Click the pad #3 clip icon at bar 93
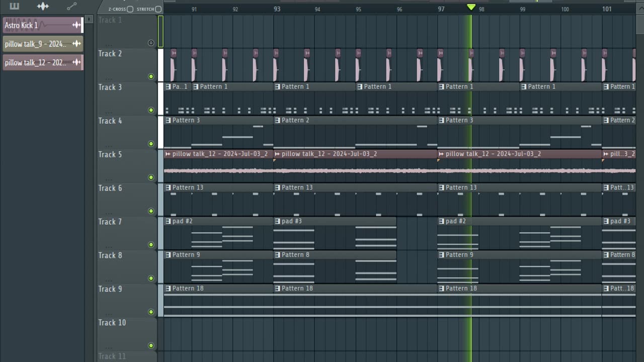 pyautogui.click(x=277, y=221)
